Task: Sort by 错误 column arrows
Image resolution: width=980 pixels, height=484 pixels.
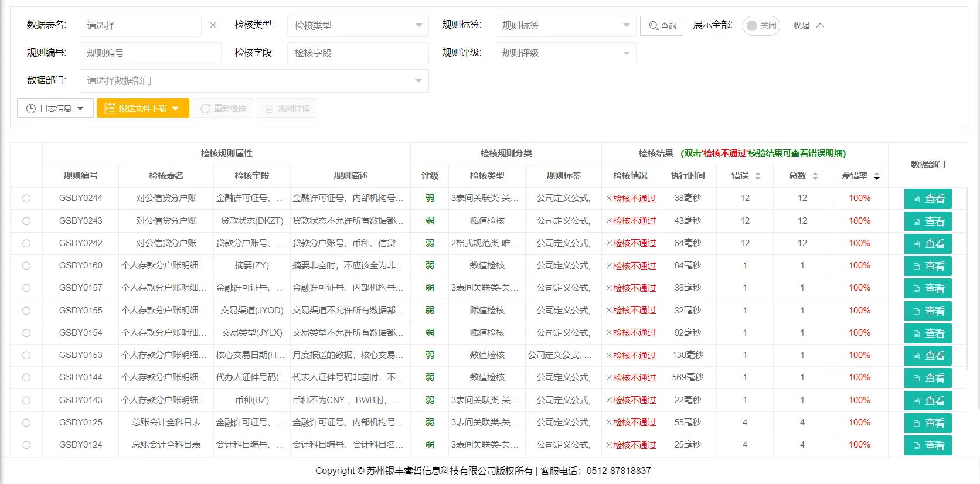Action: (757, 176)
